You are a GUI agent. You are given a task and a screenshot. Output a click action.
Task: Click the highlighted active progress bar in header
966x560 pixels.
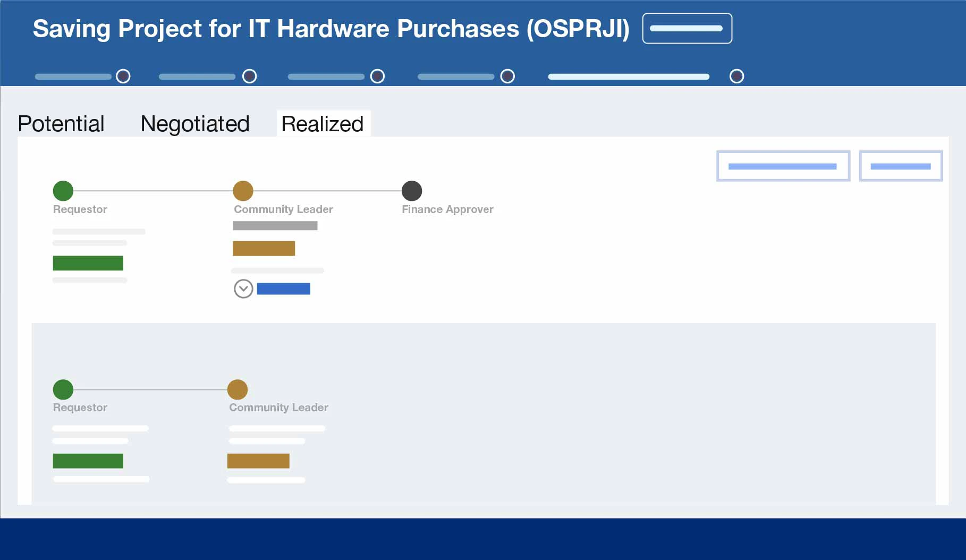[x=629, y=77]
